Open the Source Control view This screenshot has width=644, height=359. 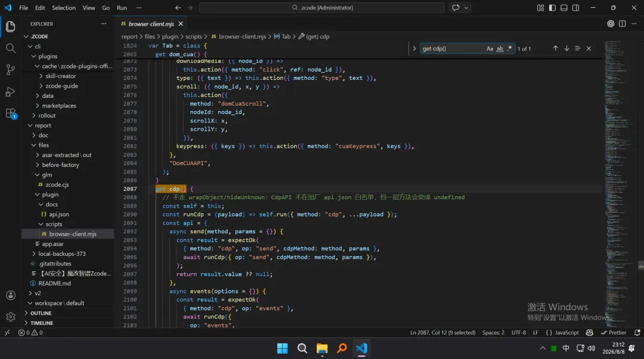pyautogui.click(x=11, y=70)
